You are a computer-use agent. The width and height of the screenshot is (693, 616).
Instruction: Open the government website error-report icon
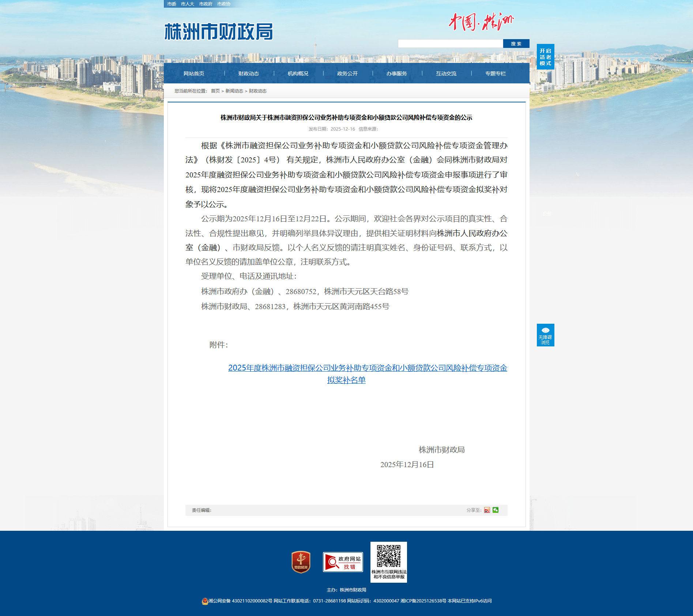343,562
